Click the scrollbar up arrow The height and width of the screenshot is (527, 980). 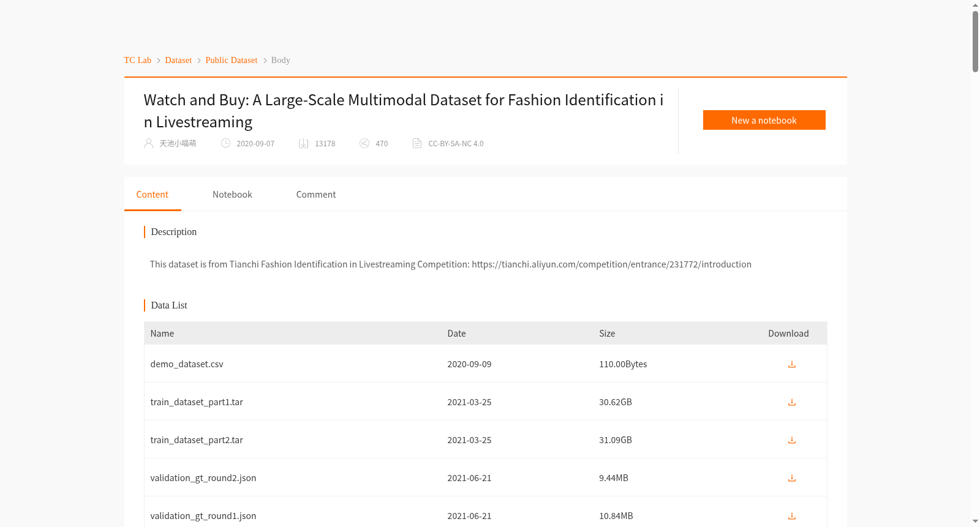[975, 5]
